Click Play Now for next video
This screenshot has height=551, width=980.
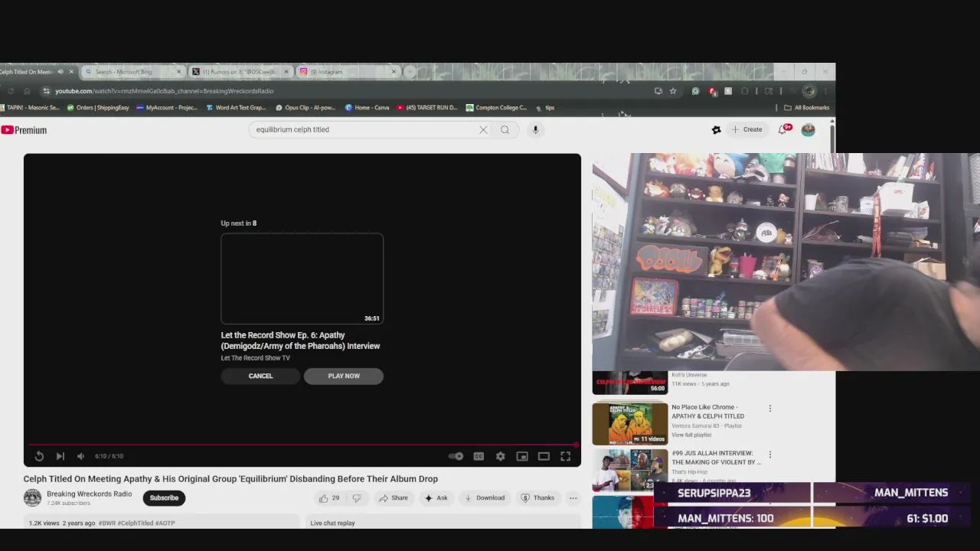(x=344, y=376)
